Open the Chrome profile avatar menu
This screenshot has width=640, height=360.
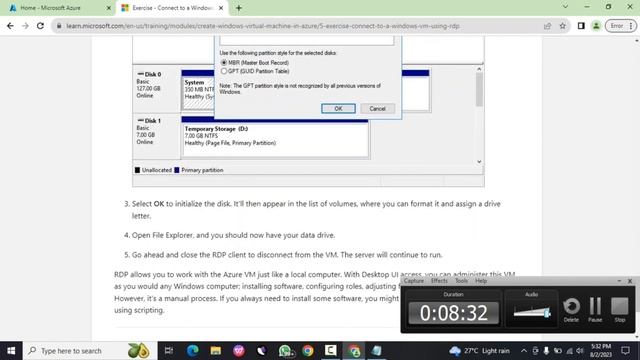pyautogui.click(x=596, y=26)
